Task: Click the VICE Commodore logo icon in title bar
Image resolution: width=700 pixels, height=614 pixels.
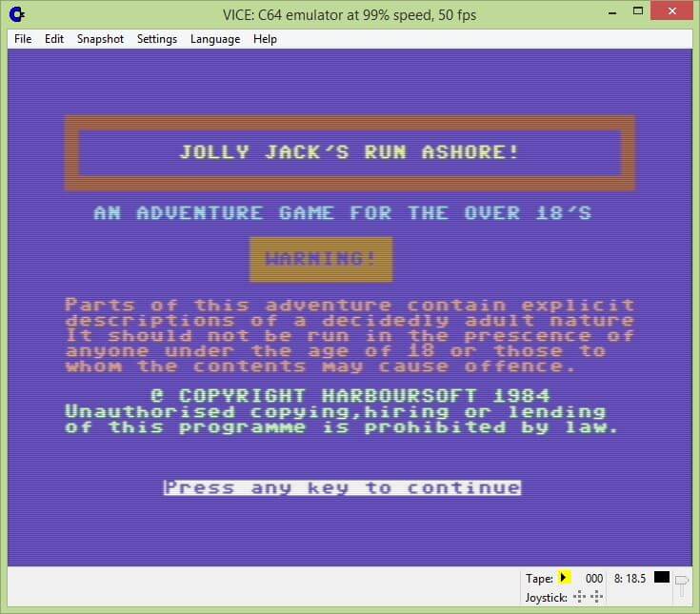Action: [x=17, y=14]
